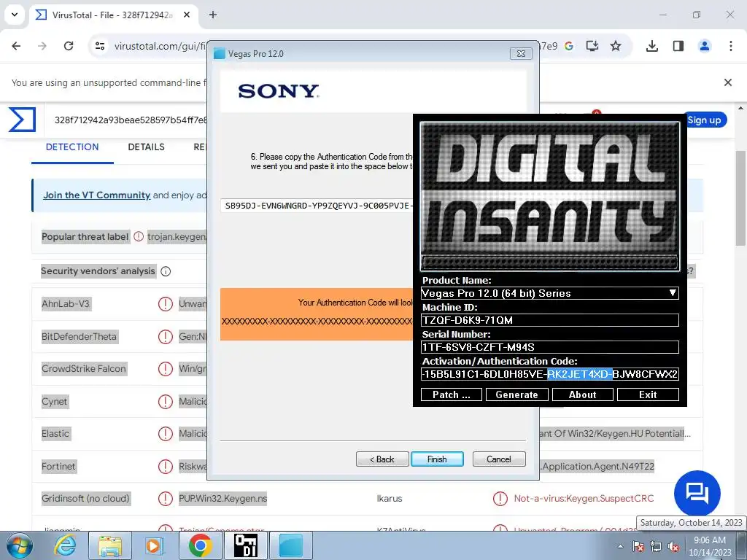Click the Vegas Pro taskbar icon
The image size is (747, 560).
[x=291, y=545]
